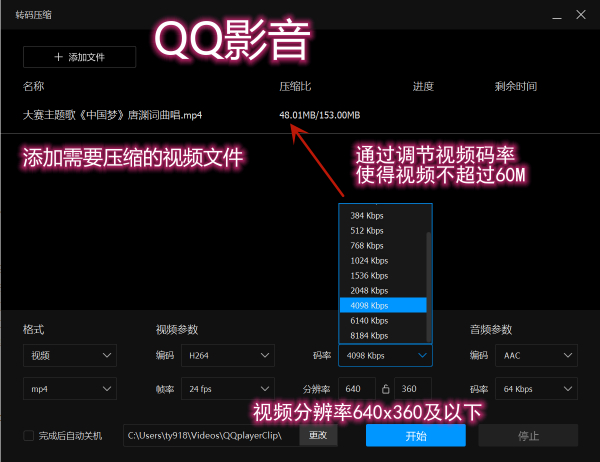
Task: Select file row 大赛主题歌《中国梦》唐渊词曲唱.mp4
Action: coord(300,115)
